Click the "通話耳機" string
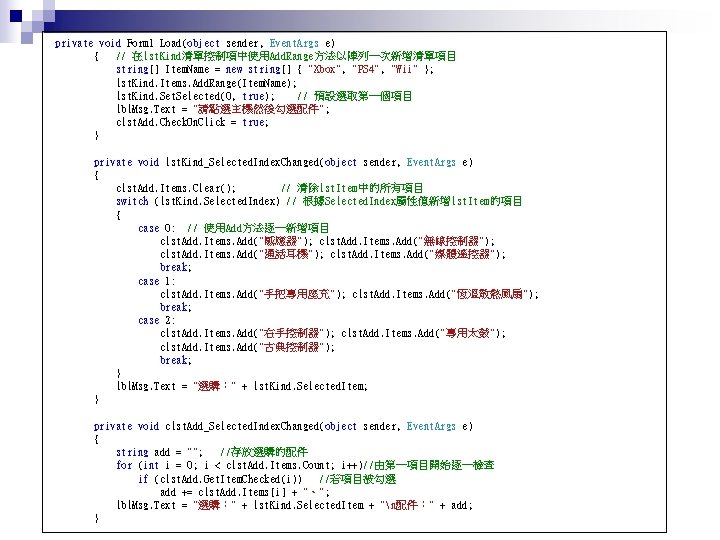 click(x=286, y=254)
